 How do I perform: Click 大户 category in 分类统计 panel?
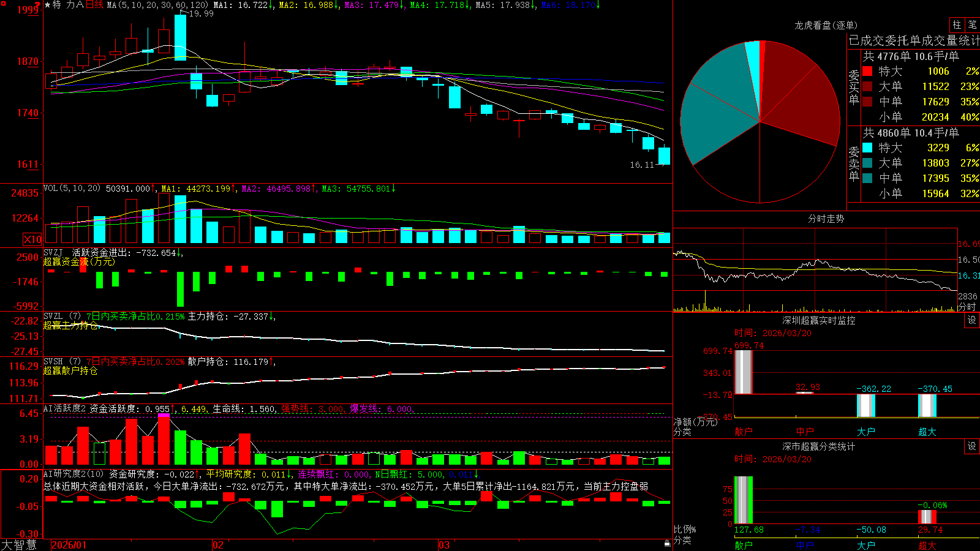pyautogui.click(x=866, y=545)
